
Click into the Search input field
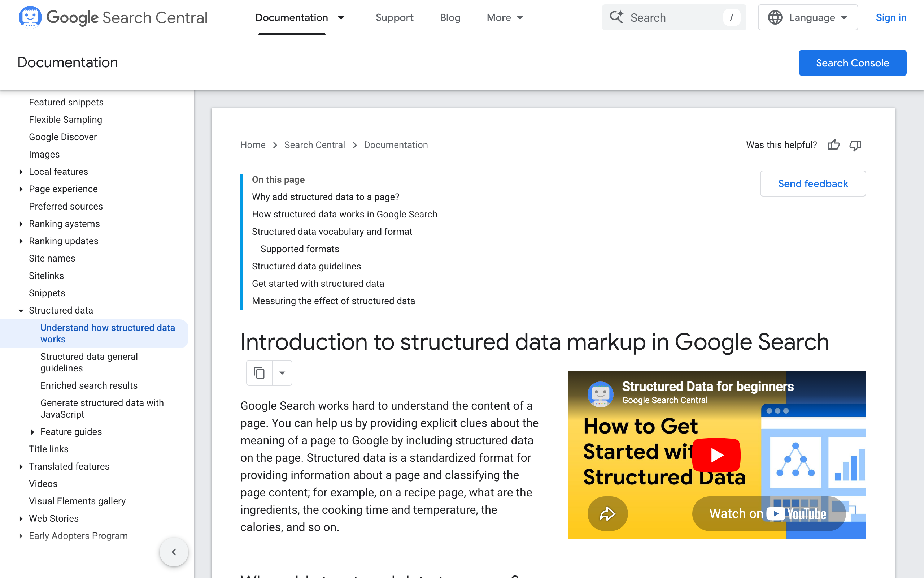(674, 17)
